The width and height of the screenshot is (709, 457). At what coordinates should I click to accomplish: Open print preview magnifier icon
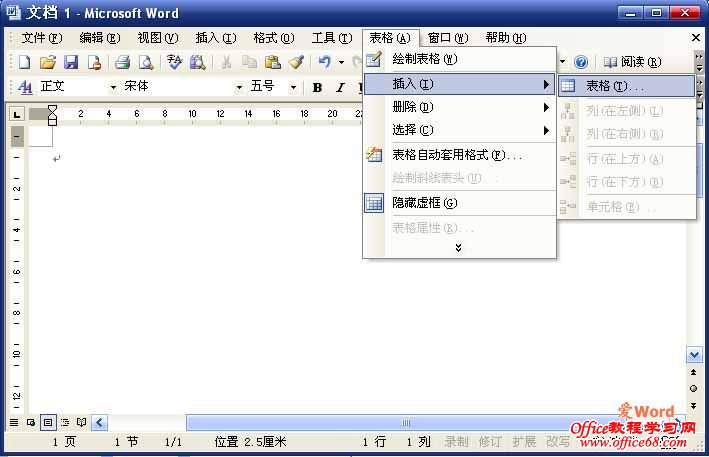click(x=146, y=62)
